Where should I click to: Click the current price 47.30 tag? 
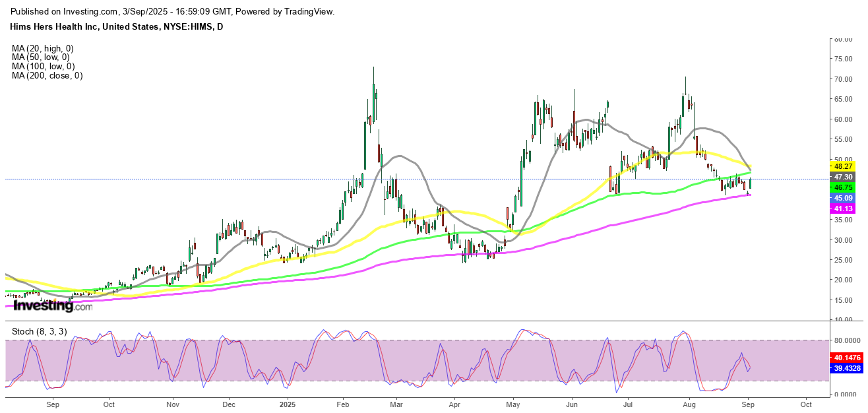(x=844, y=177)
